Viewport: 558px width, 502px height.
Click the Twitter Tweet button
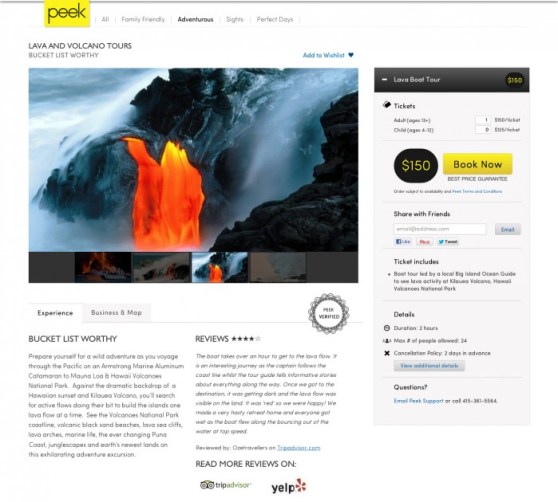tap(448, 242)
